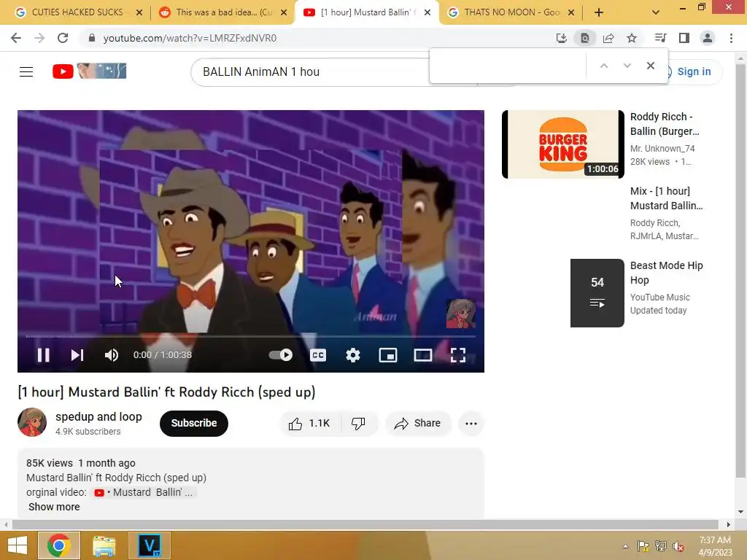Open the spedup and loop channel name
Image resolution: width=747 pixels, height=560 pixels.
pos(98,416)
